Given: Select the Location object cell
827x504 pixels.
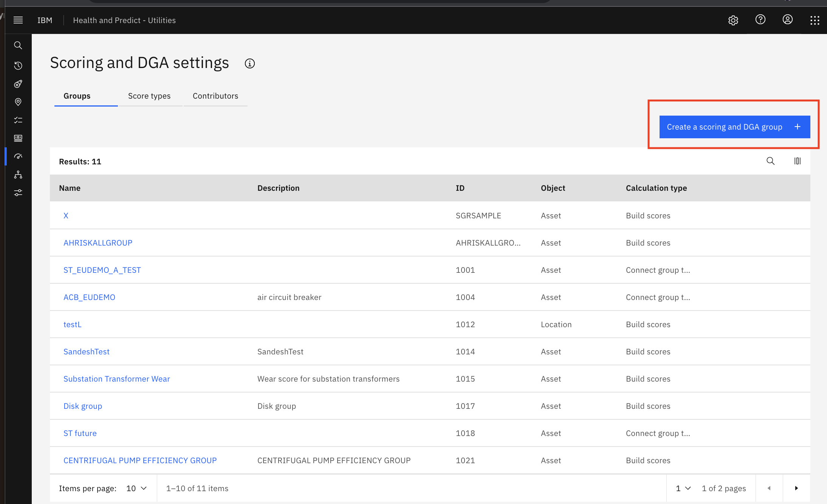Looking at the screenshot, I should tap(556, 325).
